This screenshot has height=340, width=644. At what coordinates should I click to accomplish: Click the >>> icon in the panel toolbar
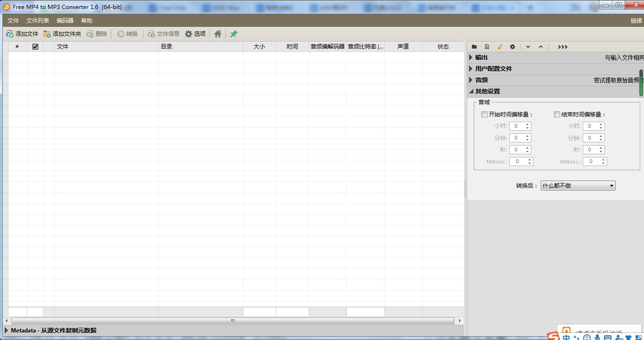[562, 47]
